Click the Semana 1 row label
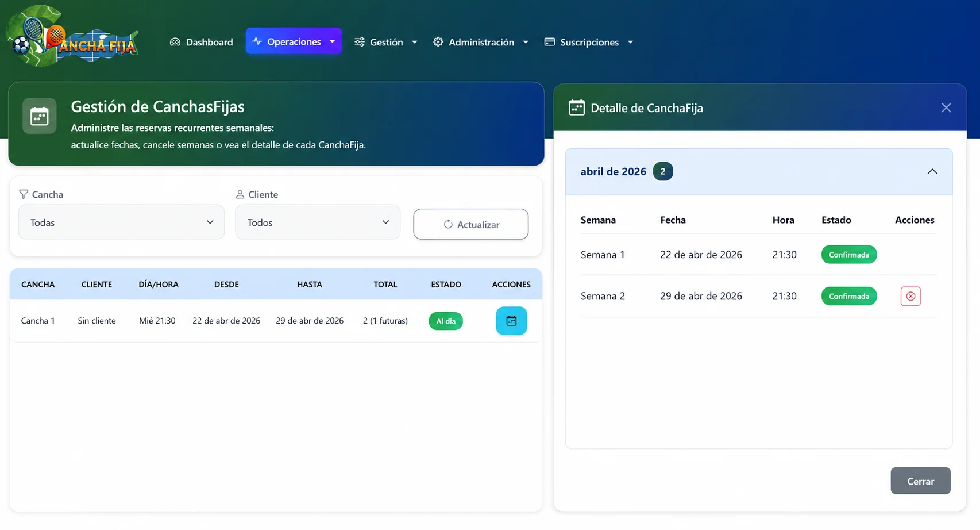The height and width of the screenshot is (530, 980). tap(603, 255)
